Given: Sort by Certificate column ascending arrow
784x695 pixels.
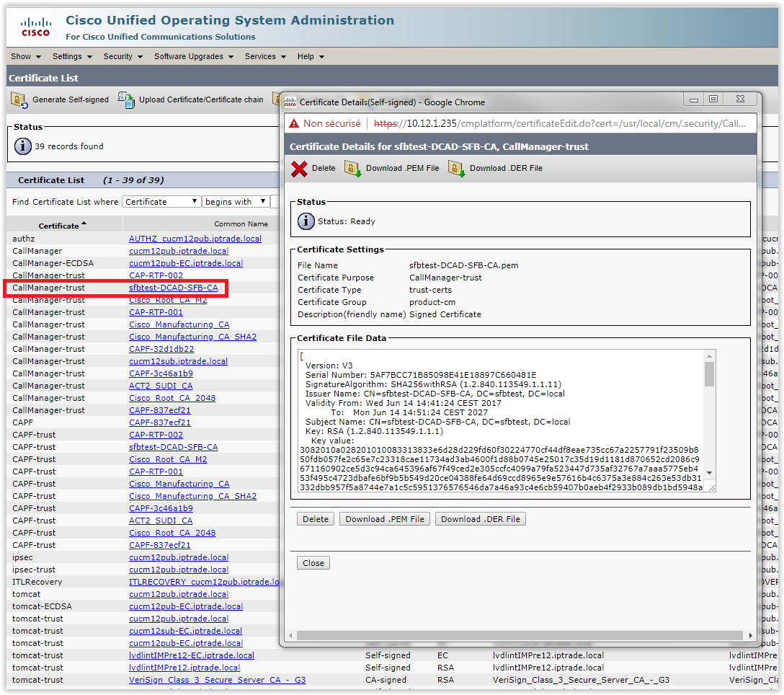Looking at the screenshot, I should [x=84, y=223].
